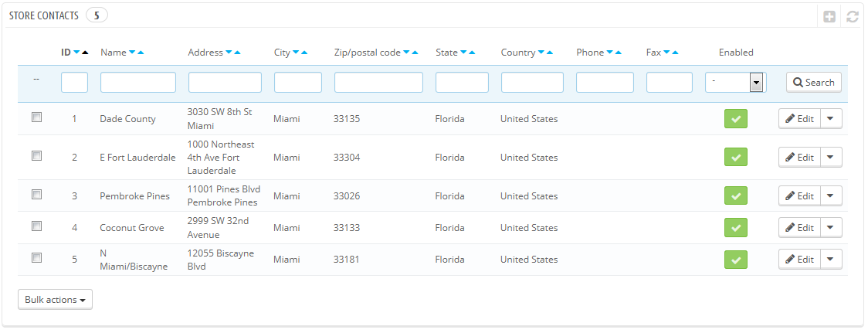Click the Search button
Viewport: 868px width, 333px height.
tap(814, 82)
